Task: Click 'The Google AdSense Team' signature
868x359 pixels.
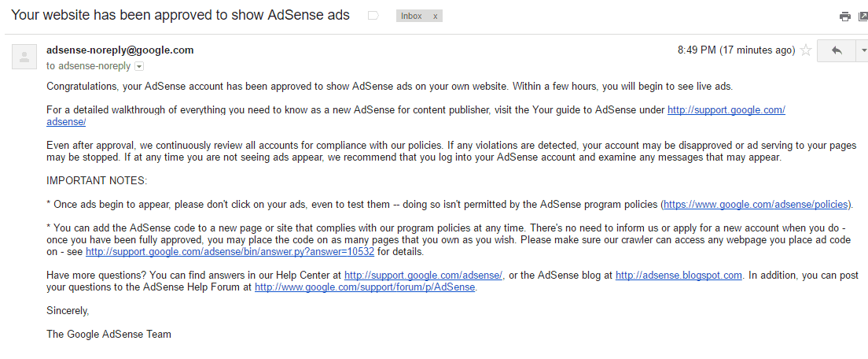Action: coord(109,335)
